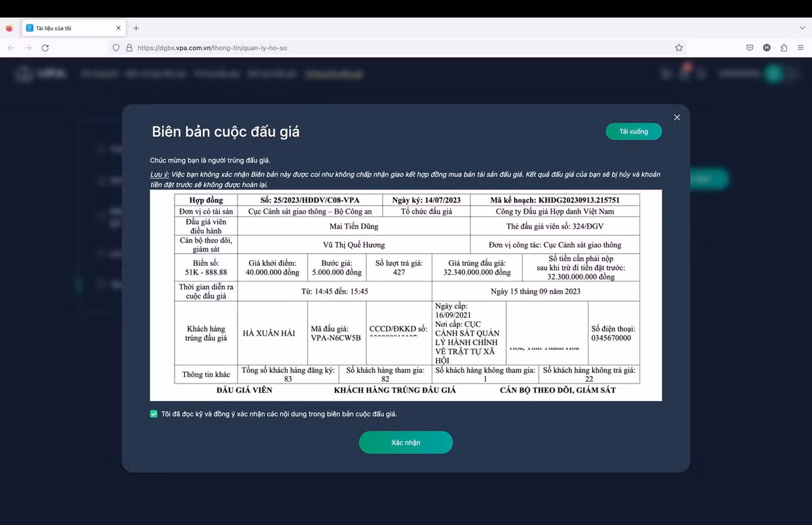Open the tracking protection shield icon
812x525 pixels.
tap(116, 48)
